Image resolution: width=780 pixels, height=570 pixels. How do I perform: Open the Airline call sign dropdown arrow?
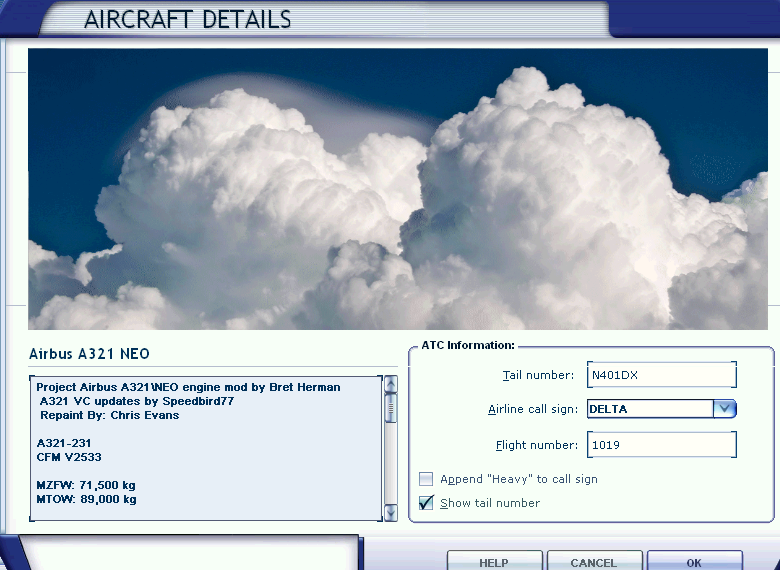[724, 409]
